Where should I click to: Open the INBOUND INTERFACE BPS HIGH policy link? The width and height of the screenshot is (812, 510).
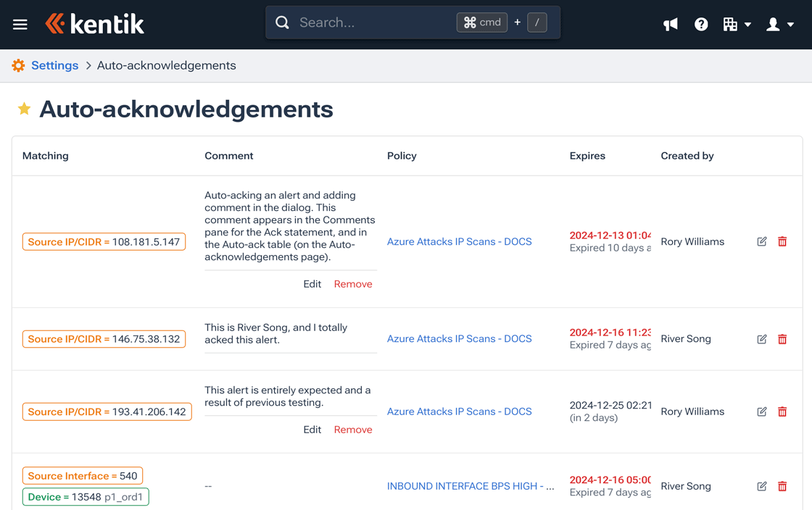point(470,486)
